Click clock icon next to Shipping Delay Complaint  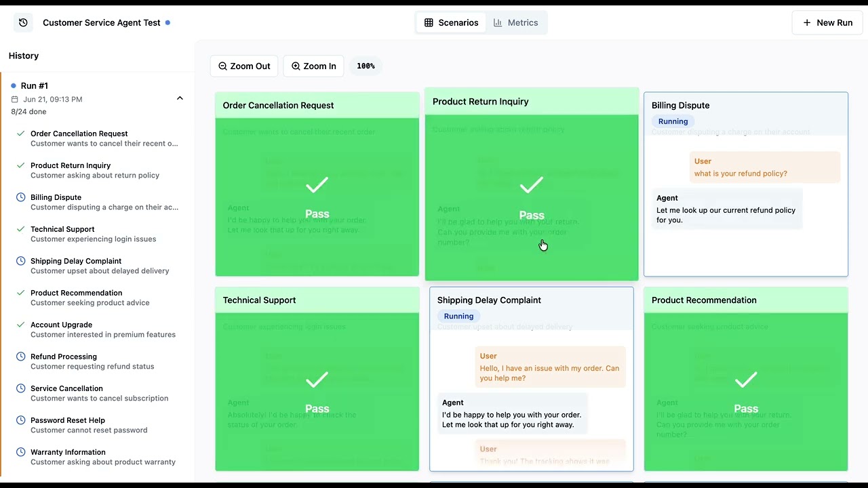click(20, 261)
